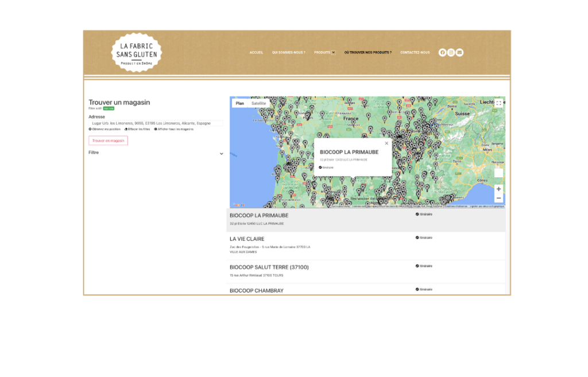
Task: Click La Fabric Sans Gluten logo
Action: 137,53
